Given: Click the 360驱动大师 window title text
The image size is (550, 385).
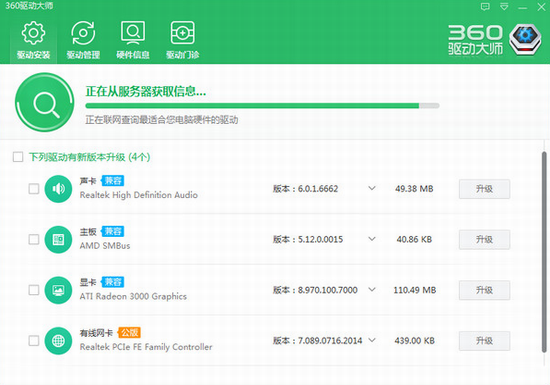Looking at the screenshot, I should click(x=29, y=6).
